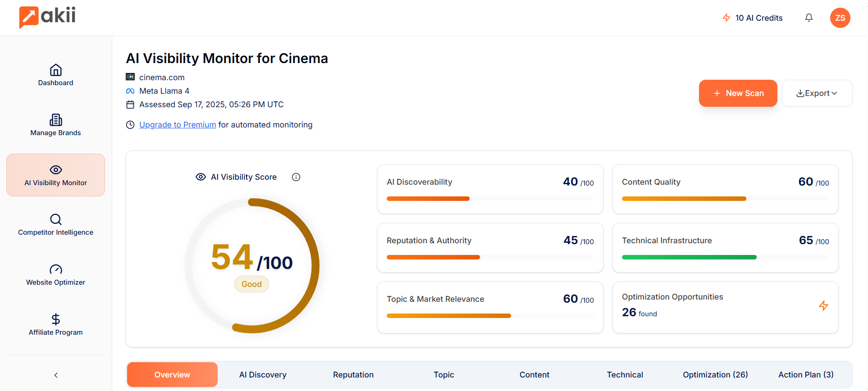Click the Upgrade to Premium link

pyautogui.click(x=178, y=125)
